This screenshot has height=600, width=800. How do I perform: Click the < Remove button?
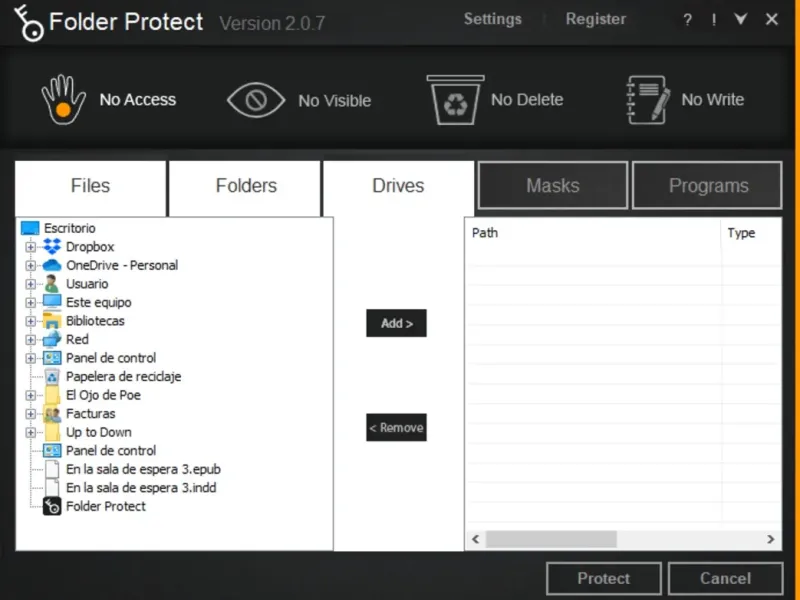396,428
